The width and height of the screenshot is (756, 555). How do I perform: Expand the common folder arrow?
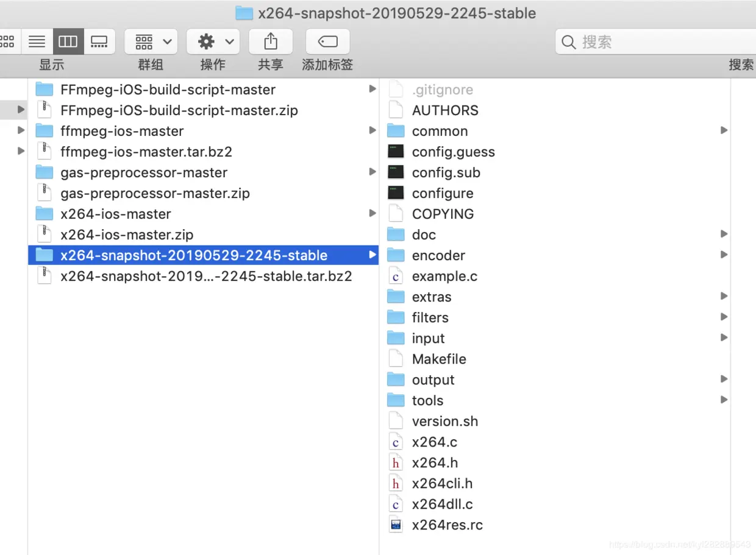tap(724, 130)
